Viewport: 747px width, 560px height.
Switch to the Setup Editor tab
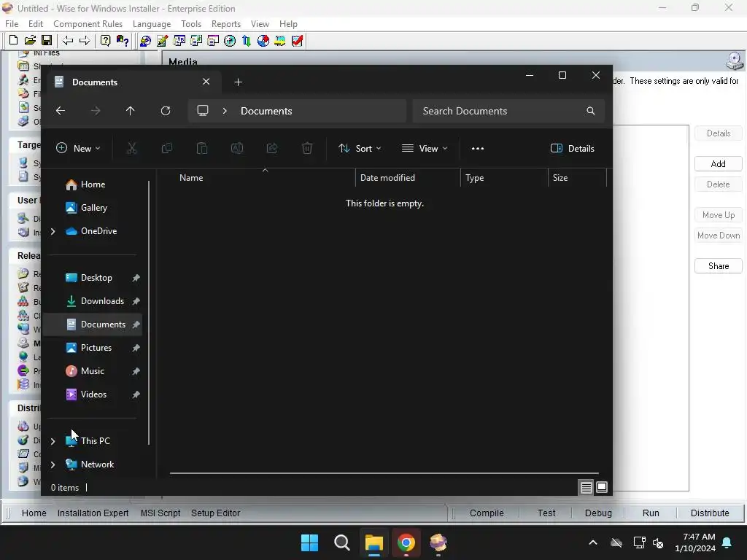click(215, 513)
